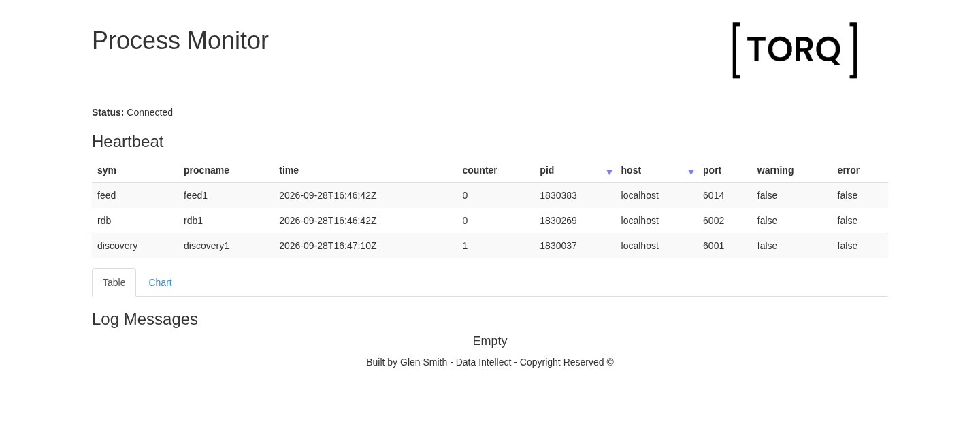Click the warning column header
The height and width of the screenshot is (422, 980).
pos(775,170)
